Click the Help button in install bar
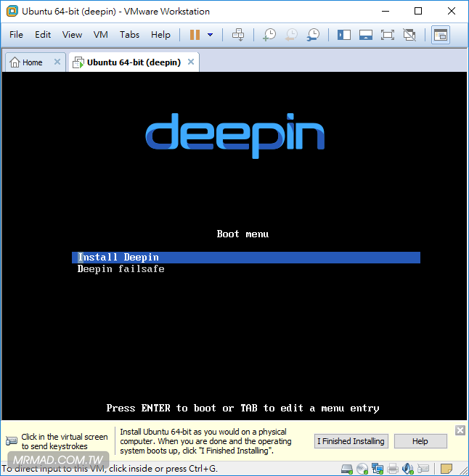 (x=420, y=441)
